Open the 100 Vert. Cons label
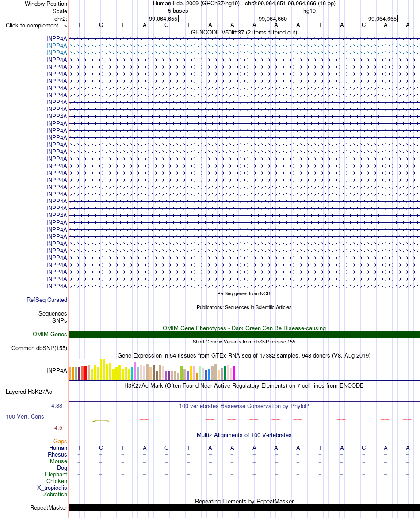 click(25, 417)
